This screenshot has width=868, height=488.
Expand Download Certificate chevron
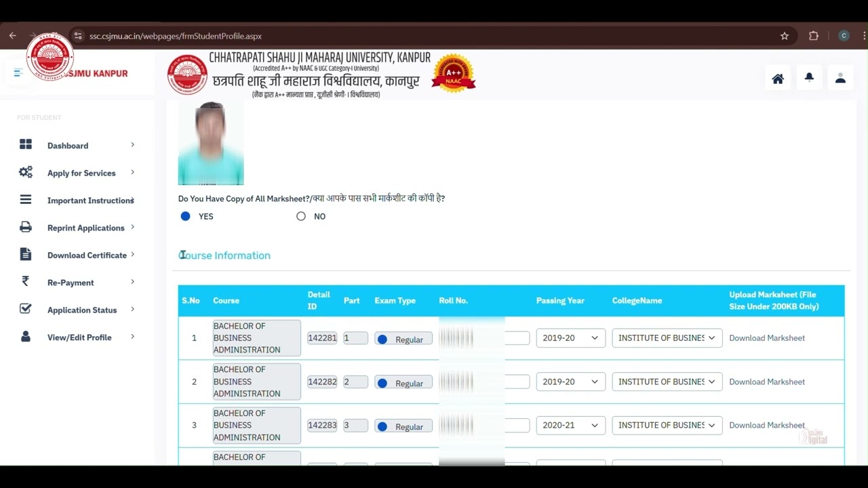click(x=132, y=254)
